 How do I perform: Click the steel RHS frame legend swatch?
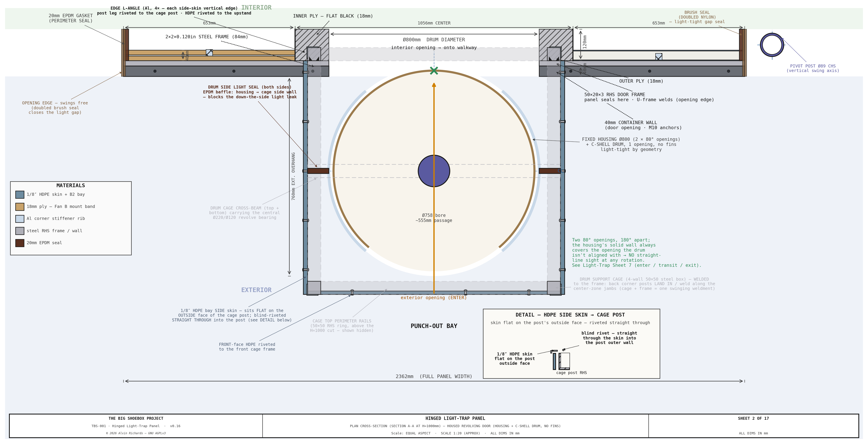(20, 231)
